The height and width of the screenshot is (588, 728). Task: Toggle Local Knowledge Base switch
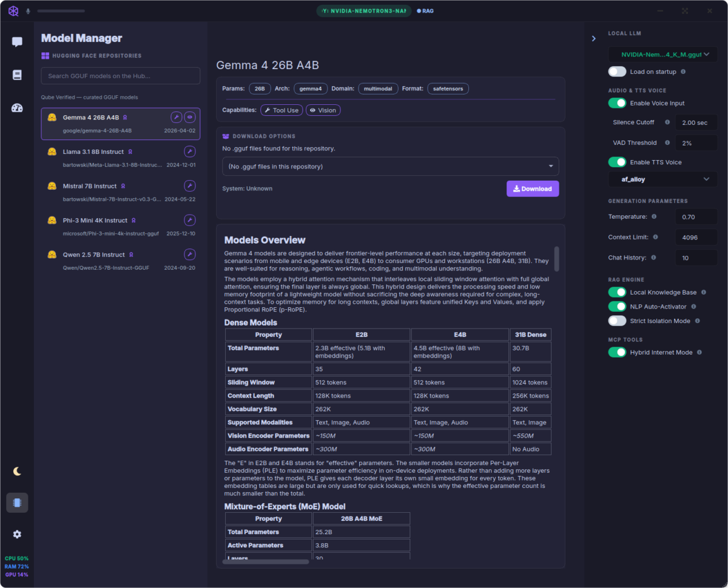[617, 292]
